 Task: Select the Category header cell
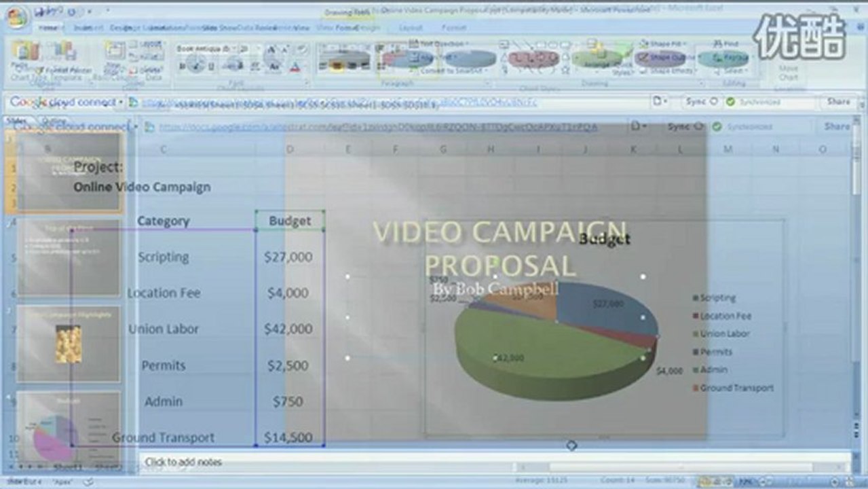pos(164,221)
